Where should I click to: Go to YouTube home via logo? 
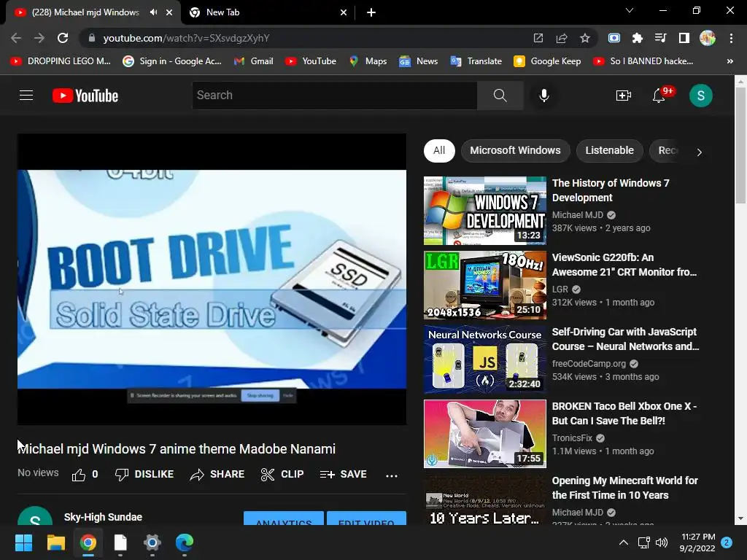click(85, 96)
